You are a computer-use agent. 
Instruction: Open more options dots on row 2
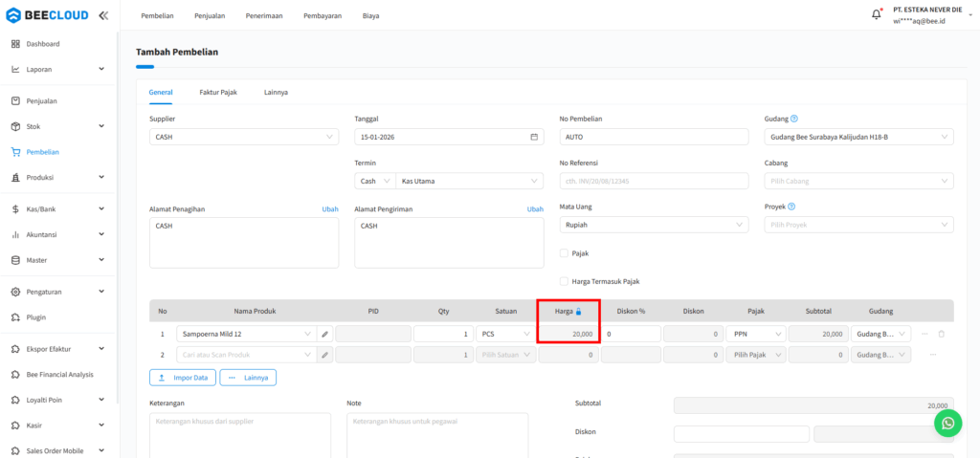[933, 355]
